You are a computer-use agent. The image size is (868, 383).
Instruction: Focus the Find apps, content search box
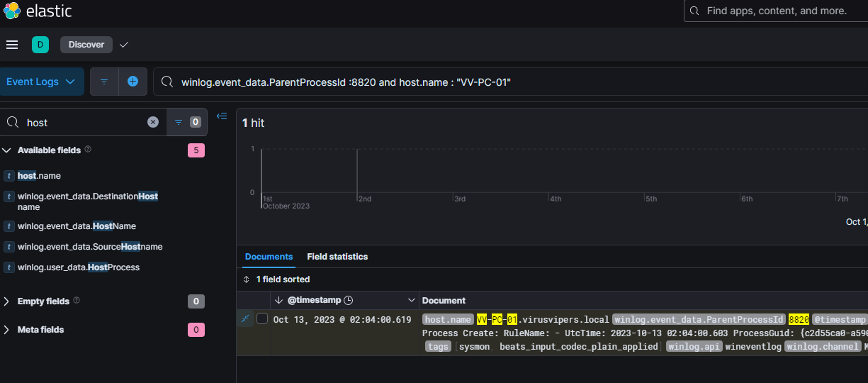pyautogui.click(x=776, y=11)
